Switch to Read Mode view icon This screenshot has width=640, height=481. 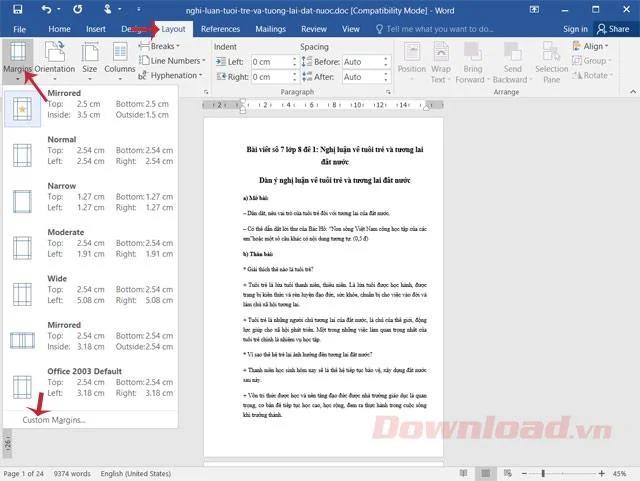coord(464,473)
